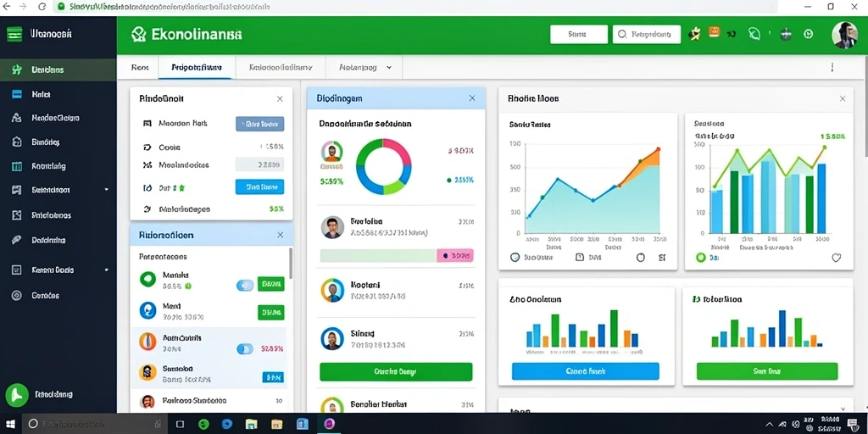Select the green radio circle below the bar chart
This screenshot has width=868, height=434.
(x=701, y=258)
